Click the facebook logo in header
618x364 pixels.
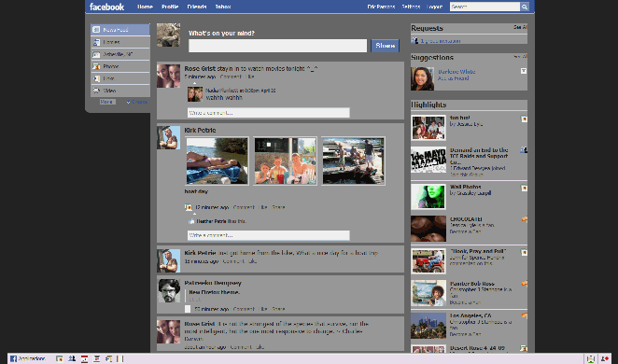106,7
